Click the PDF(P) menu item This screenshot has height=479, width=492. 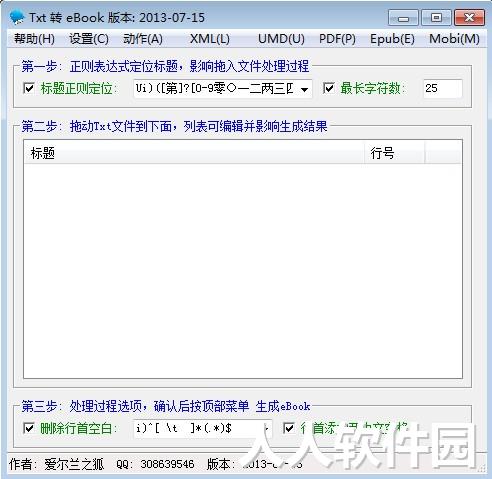337,39
